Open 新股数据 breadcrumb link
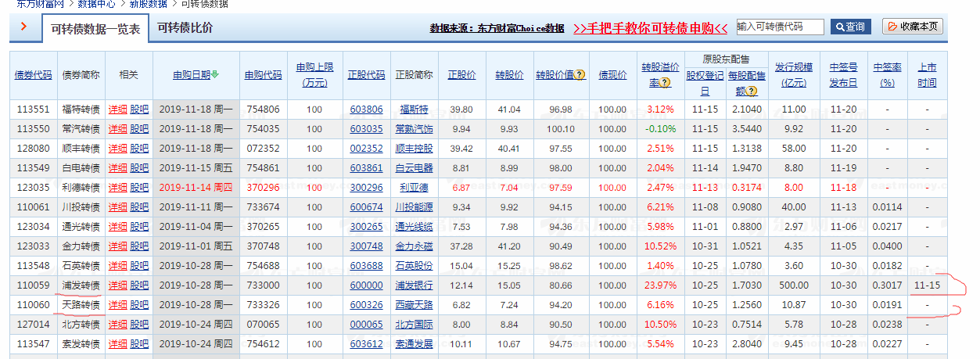 [148, 4]
